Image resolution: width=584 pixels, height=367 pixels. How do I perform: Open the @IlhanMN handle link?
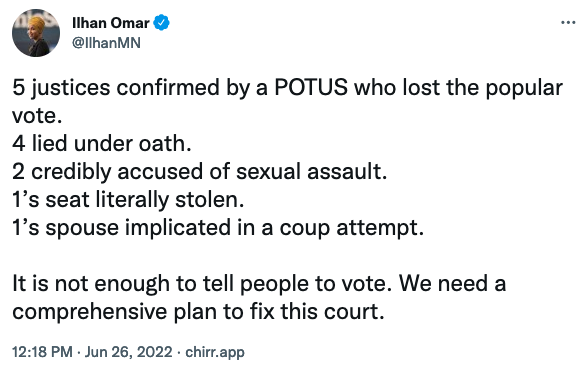click(x=106, y=43)
